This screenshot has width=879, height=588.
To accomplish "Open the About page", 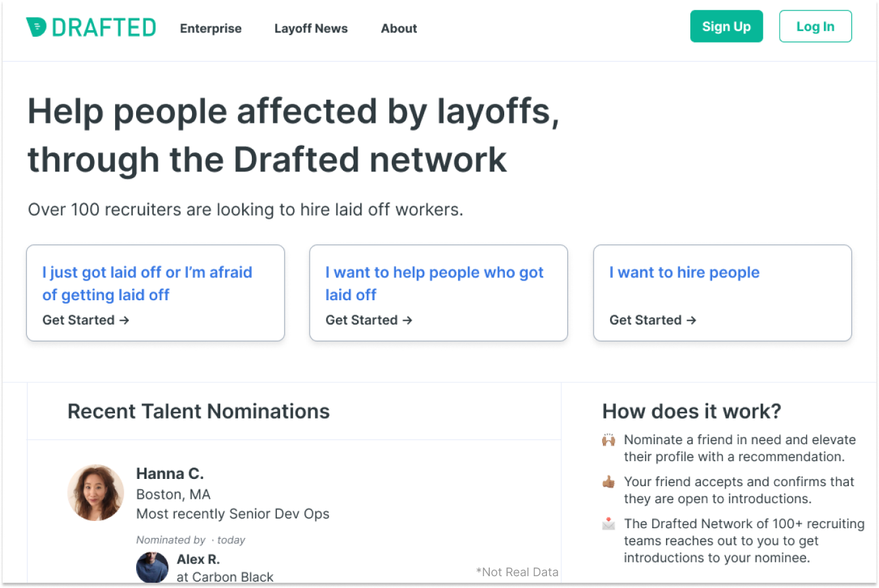I will click(398, 28).
